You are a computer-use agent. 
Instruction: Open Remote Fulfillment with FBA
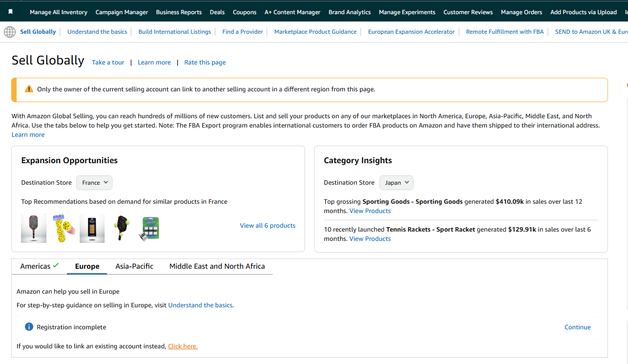[x=505, y=32]
